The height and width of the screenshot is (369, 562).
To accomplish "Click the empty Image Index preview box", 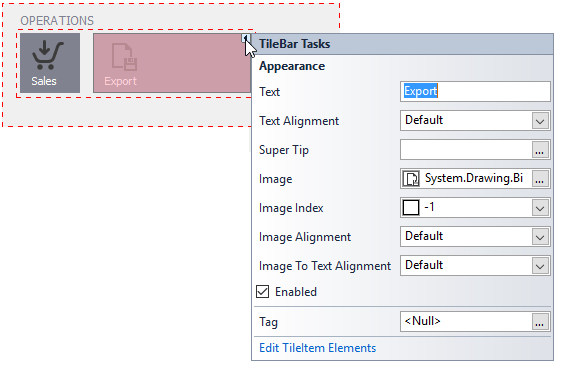I will (411, 207).
